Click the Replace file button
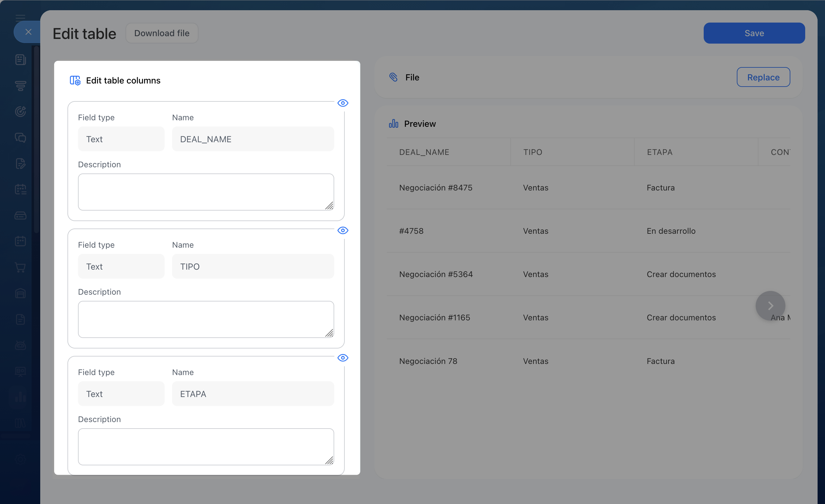Screen dimensions: 825x504 (x=763, y=77)
